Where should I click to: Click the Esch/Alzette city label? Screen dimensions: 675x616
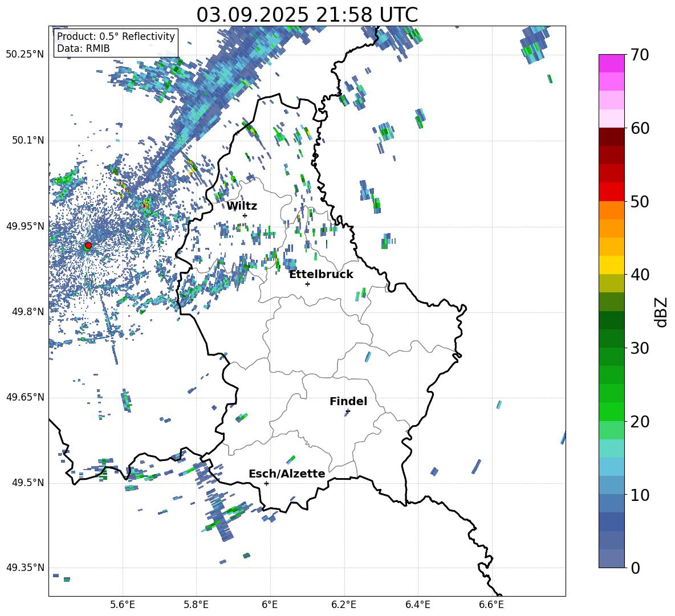click(x=287, y=474)
